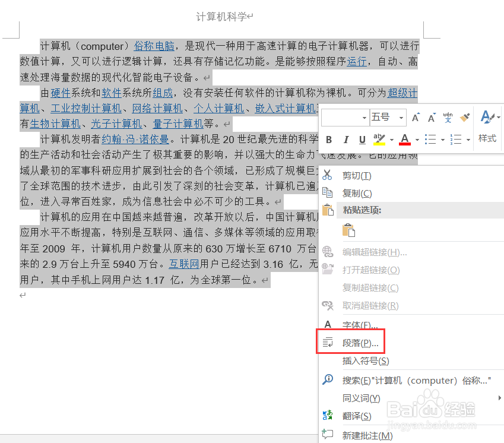Click the Bold button in mini toolbar
504x443 pixels.
click(328, 140)
